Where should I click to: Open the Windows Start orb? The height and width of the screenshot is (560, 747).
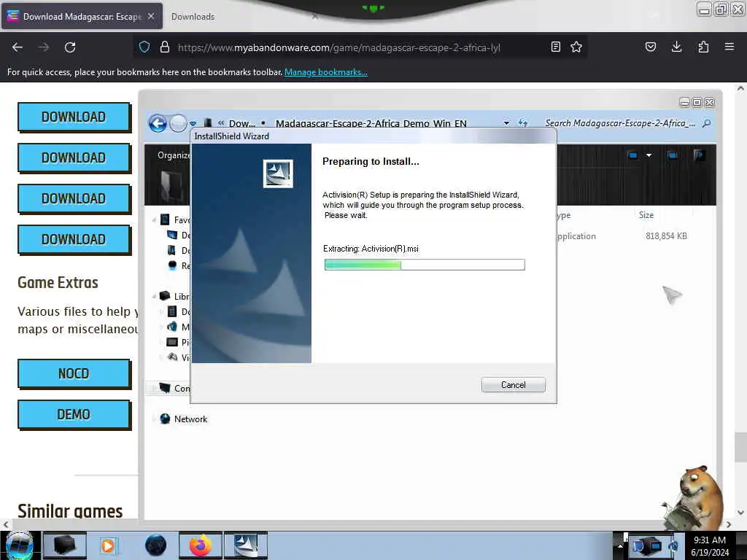click(x=18, y=545)
